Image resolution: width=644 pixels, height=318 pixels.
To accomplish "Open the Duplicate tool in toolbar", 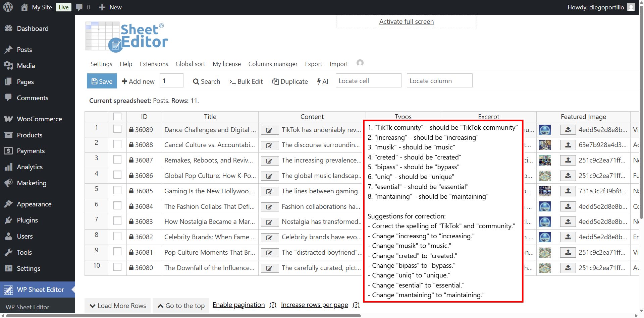I will point(290,81).
